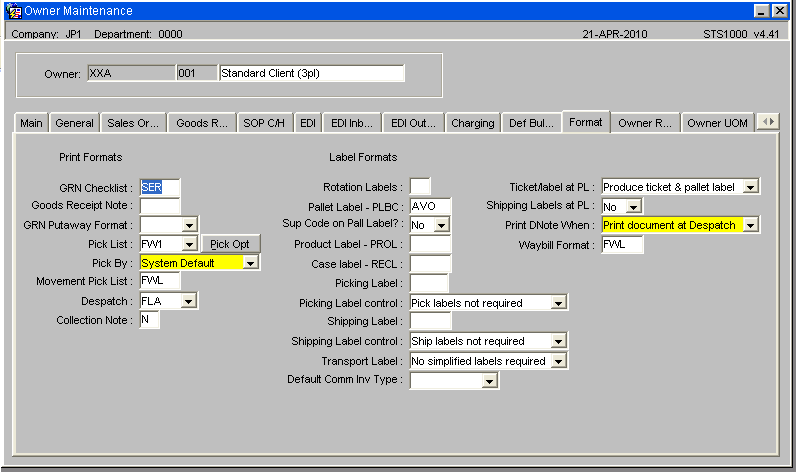Switch to the Main tab

(31, 123)
